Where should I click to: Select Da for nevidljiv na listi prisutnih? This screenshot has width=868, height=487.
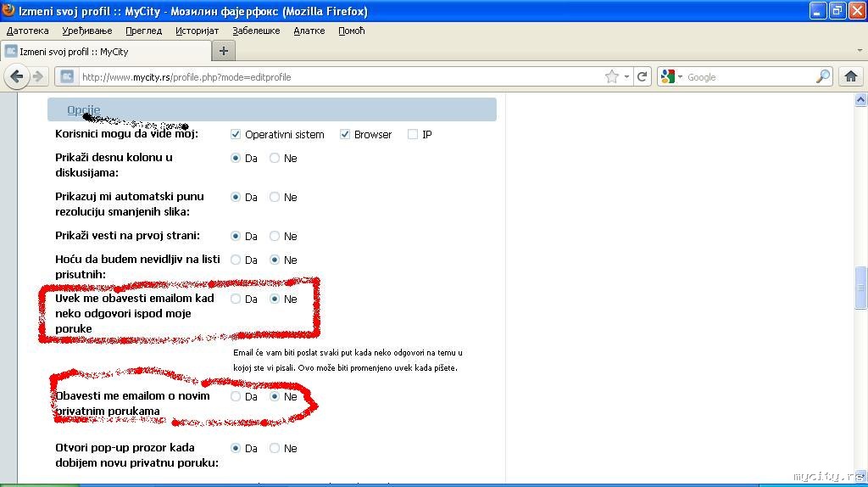click(236, 260)
